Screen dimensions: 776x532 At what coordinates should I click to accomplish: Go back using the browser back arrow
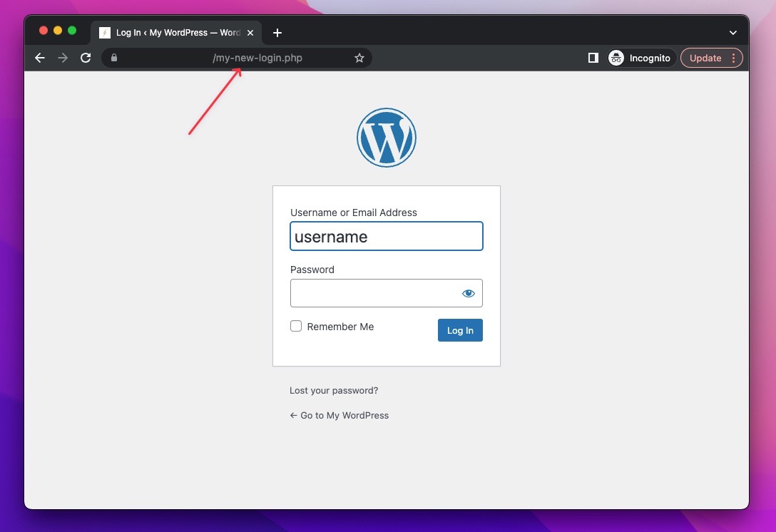coord(39,58)
